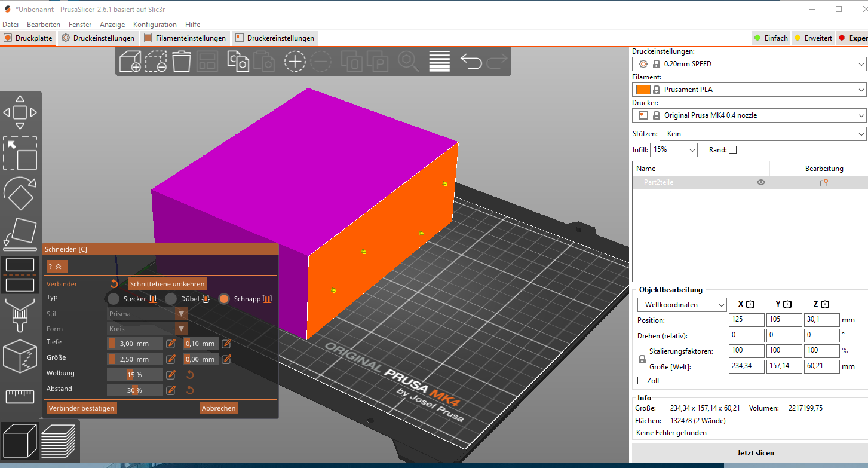868x468 pixels.
Task: Open the Konfiguration menu
Action: pyautogui.click(x=155, y=25)
